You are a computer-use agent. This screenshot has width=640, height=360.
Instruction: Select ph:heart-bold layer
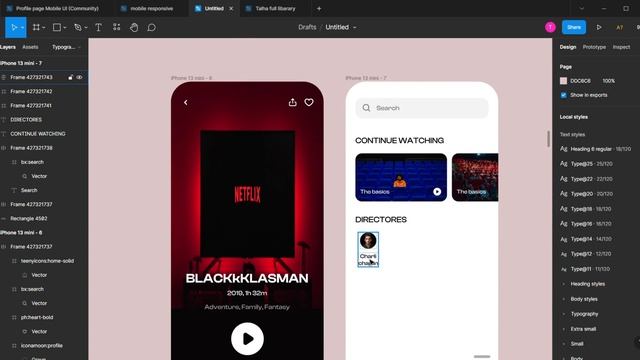37,317
